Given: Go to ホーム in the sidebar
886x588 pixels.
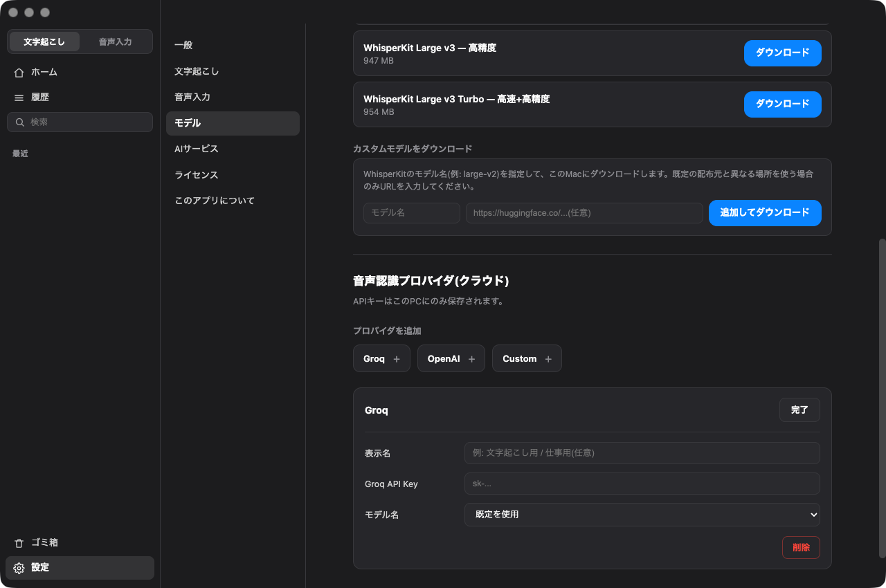Looking at the screenshot, I should 80,72.
